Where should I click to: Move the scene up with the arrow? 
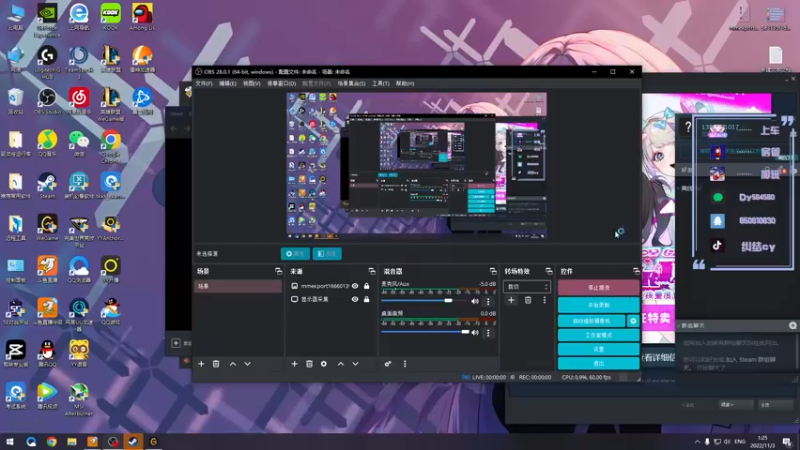233,364
